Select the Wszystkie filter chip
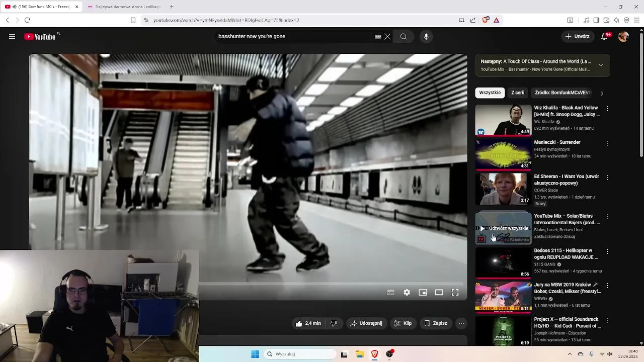644x362 pixels. [x=490, y=93]
